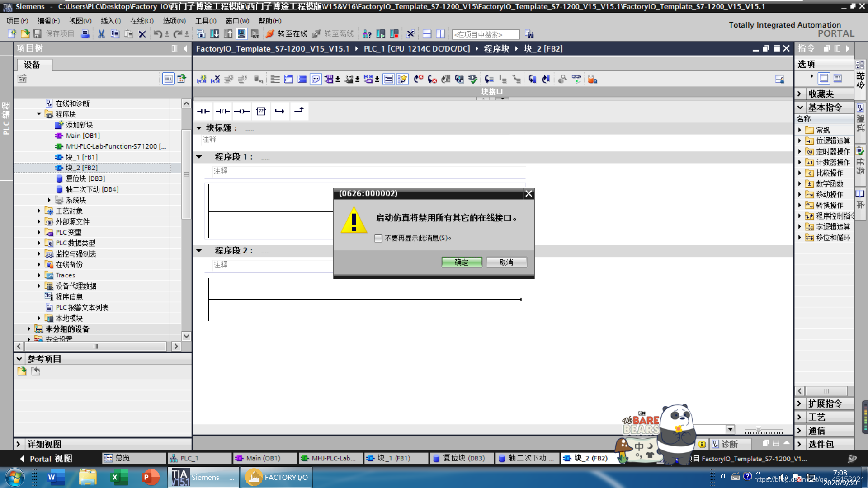
Task: Click the insert network icon in editor toolbar
Action: (x=202, y=80)
